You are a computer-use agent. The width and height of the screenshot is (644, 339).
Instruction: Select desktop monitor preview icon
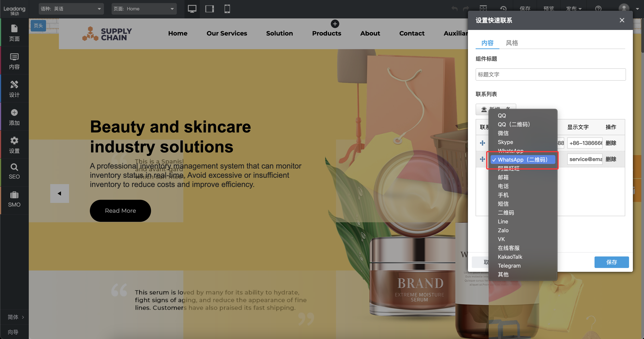click(192, 9)
